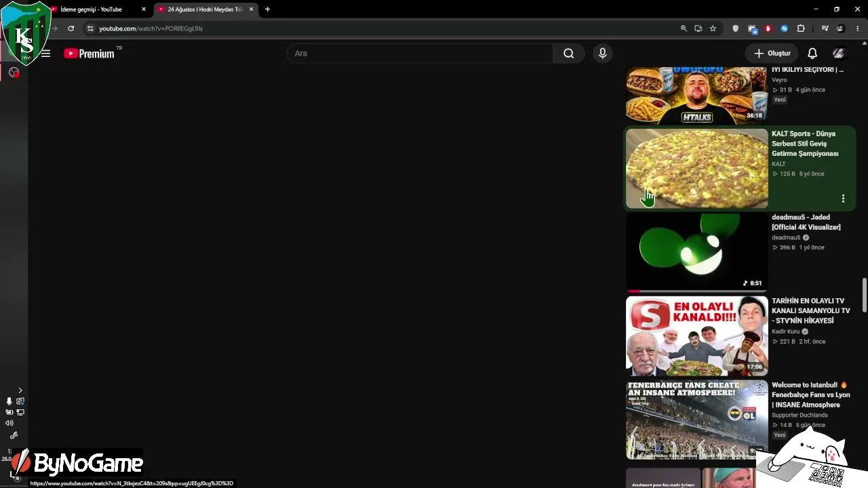Toggle the speaker volume icon in left panel
The height and width of the screenshot is (488, 868).
pos(9,423)
